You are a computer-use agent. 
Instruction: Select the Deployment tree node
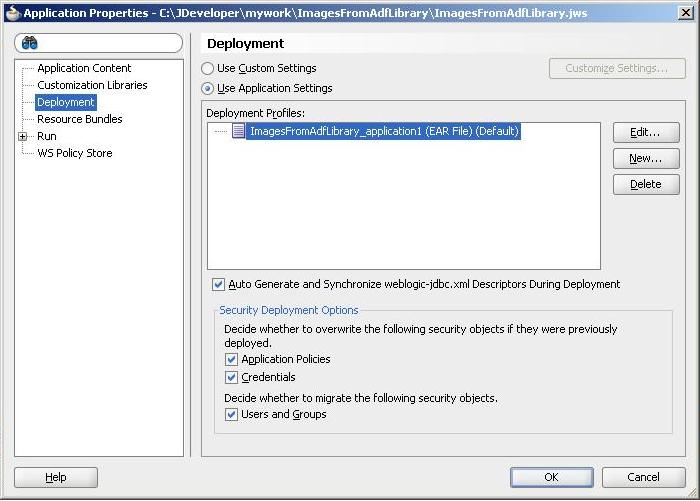pyautogui.click(x=66, y=102)
